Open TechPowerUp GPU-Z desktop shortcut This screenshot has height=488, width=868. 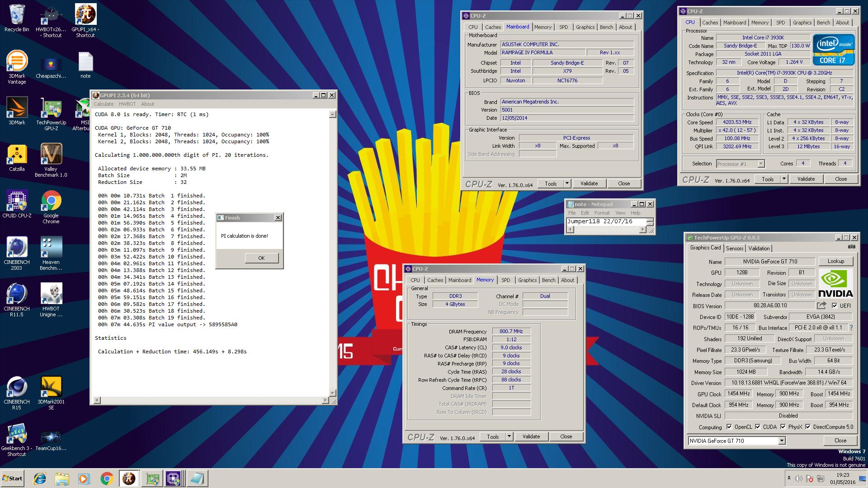51,113
